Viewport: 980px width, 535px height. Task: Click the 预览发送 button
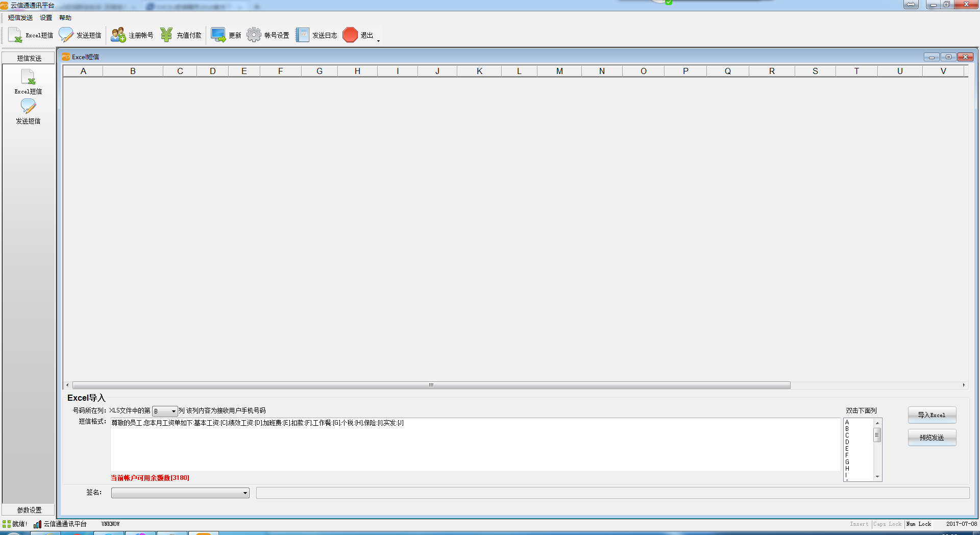click(x=932, y=437)
